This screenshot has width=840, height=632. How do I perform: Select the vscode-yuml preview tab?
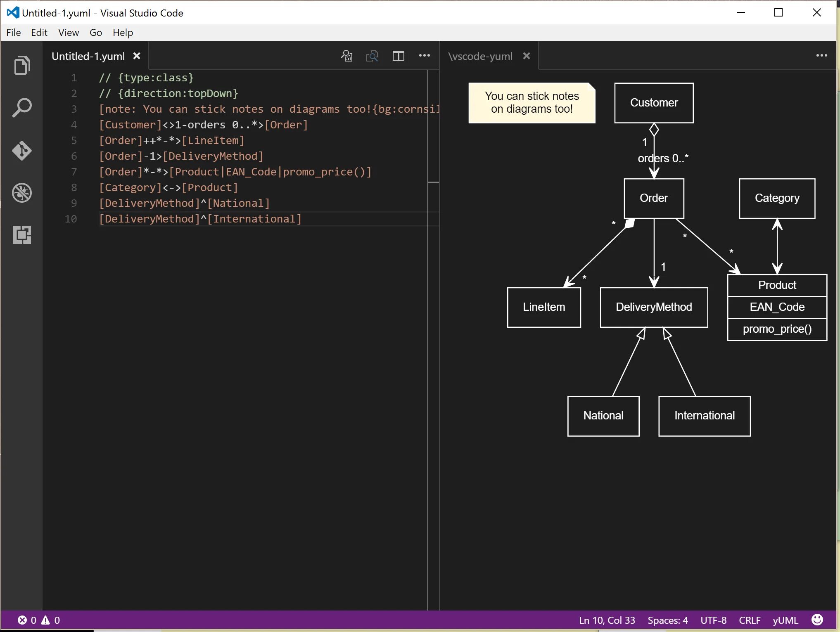(480, 56)
